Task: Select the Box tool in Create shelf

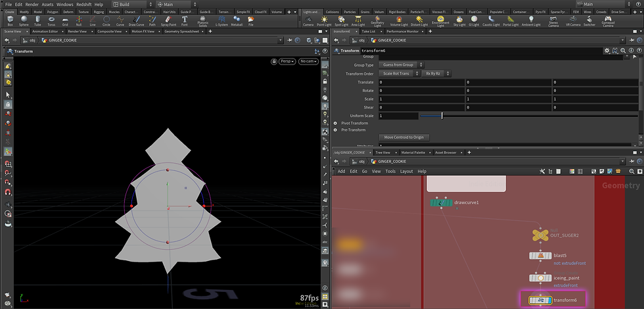Action: (11, 21)
